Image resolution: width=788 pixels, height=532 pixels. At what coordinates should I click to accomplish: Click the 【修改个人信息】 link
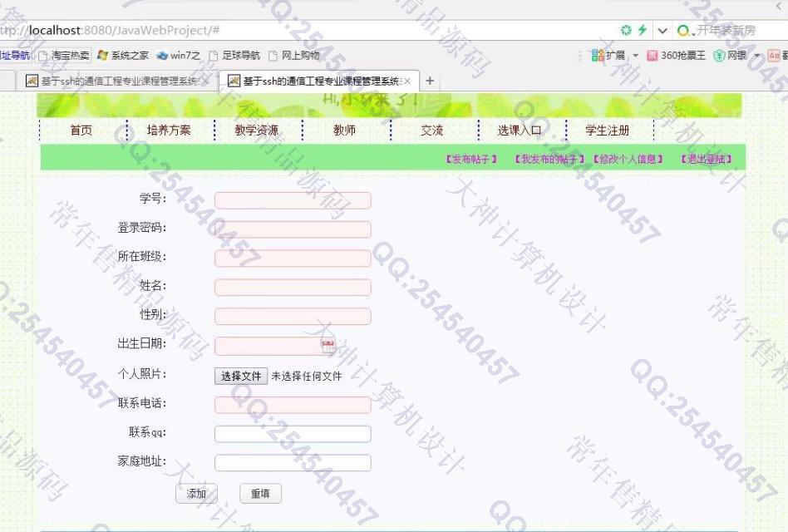pyautogui.click(x=628, y=160)
